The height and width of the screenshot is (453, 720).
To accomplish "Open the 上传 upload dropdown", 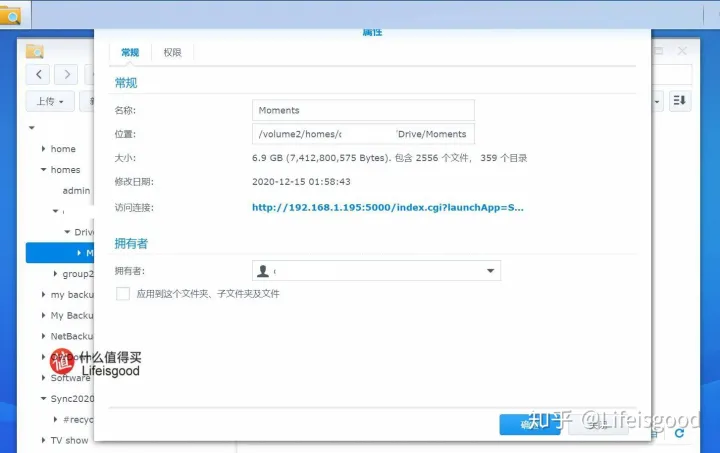I will pyautogui.click(x=50, y=101).
